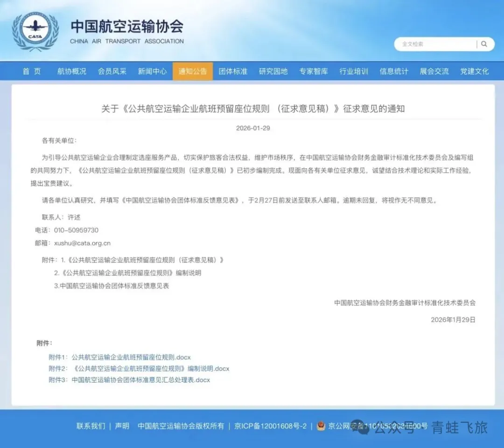This screenshot has height=448, width=504.
Task: Go to 航协概况 section
Action: pyautogui.click(x=72, y=71)
